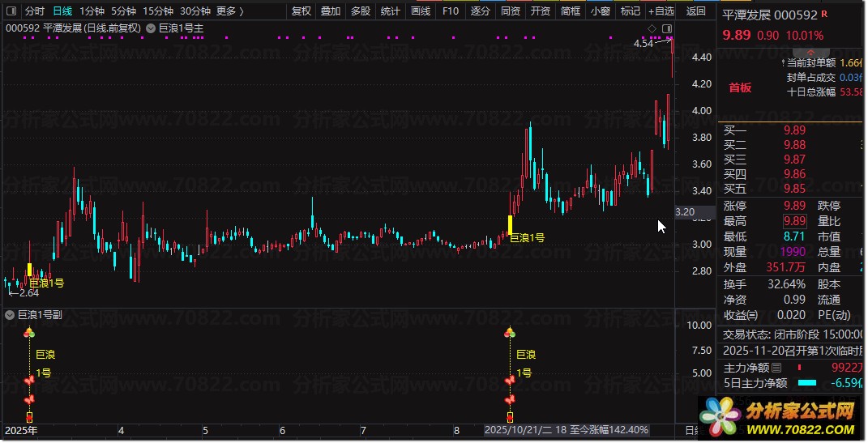Toggle the left sidebar panel icon
868x443 pixels.
(x=11, y=11)
